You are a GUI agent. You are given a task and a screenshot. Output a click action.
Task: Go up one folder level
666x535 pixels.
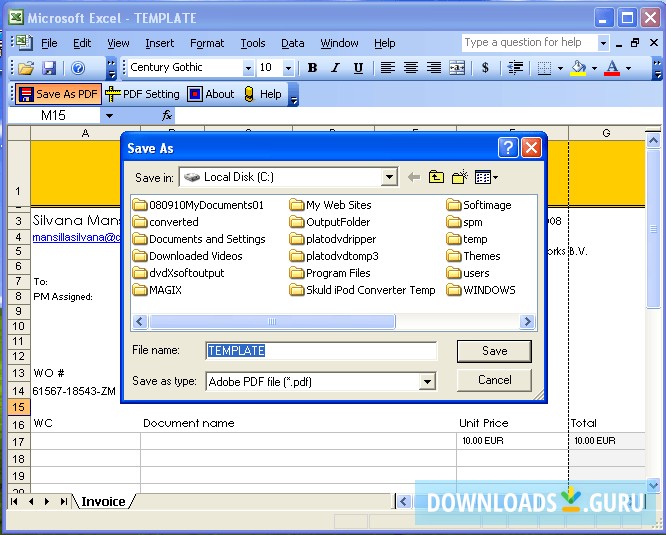pyautogui.click(x=436, y=177)
